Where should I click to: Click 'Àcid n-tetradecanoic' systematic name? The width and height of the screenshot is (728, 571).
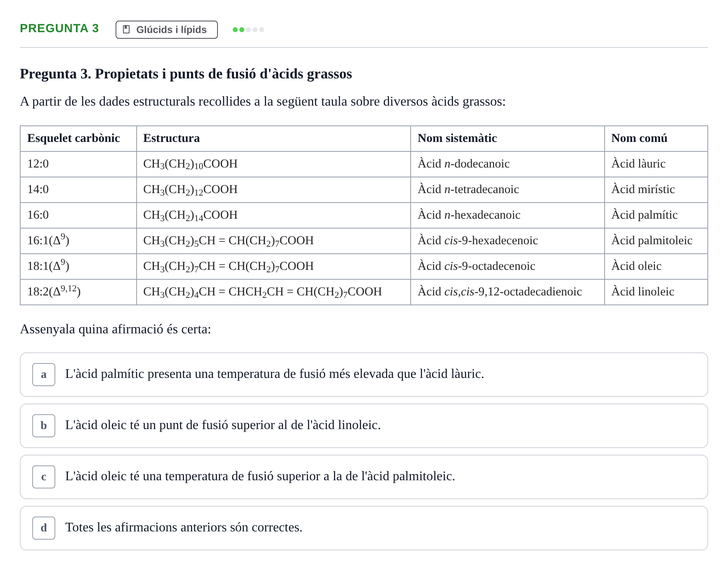coord(508,190)
